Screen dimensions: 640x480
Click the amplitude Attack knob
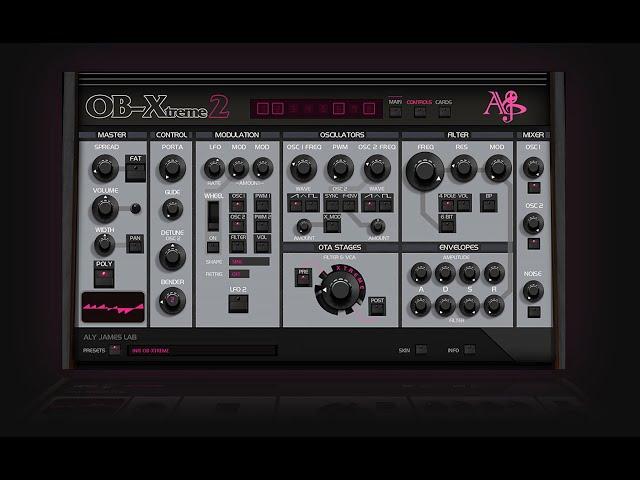tap(421, 273)
